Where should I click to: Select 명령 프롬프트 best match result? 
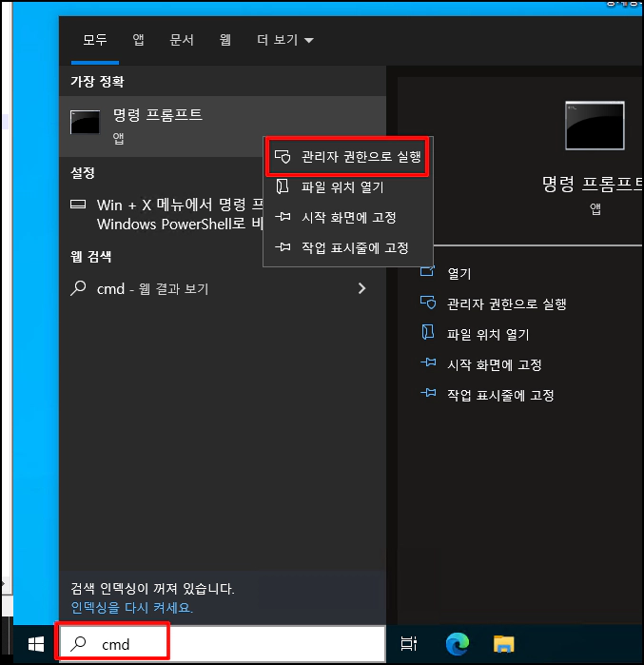(x=223, y=127)
